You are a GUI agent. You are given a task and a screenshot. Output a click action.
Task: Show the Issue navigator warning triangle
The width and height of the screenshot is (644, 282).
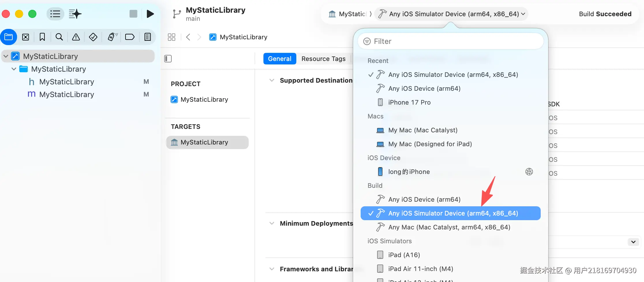pyautogui.click(x=76, y=37)
